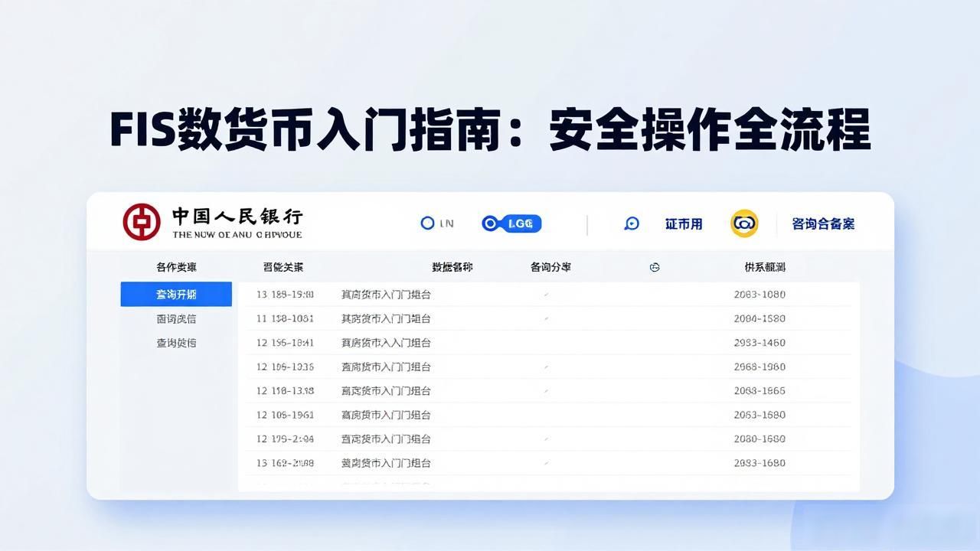
Task: Open the yellow circular mask icon
Action: tap(744, 223)
